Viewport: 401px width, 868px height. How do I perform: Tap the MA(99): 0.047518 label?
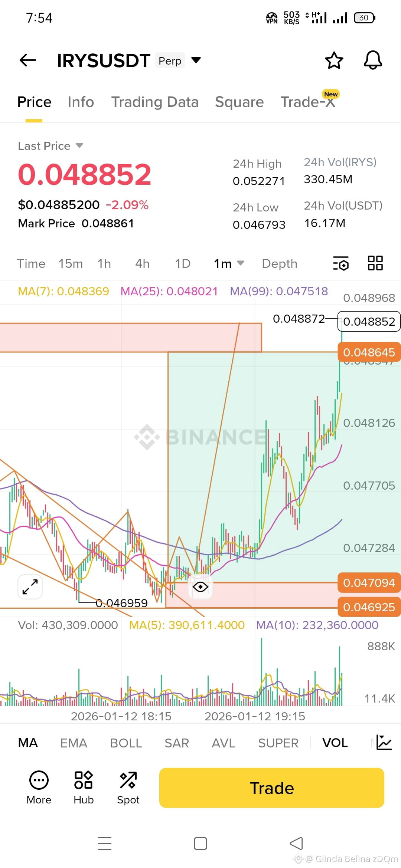(279, 291)
